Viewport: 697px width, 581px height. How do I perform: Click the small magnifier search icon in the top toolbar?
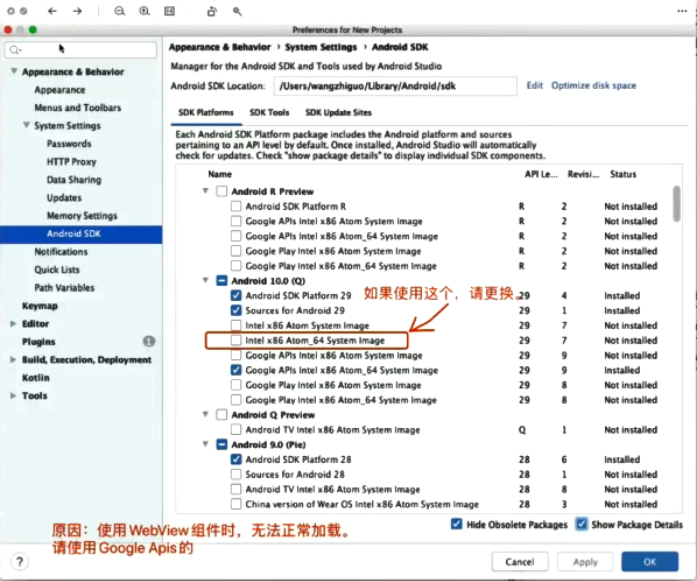pyautogui.click(x=237, y=11)
